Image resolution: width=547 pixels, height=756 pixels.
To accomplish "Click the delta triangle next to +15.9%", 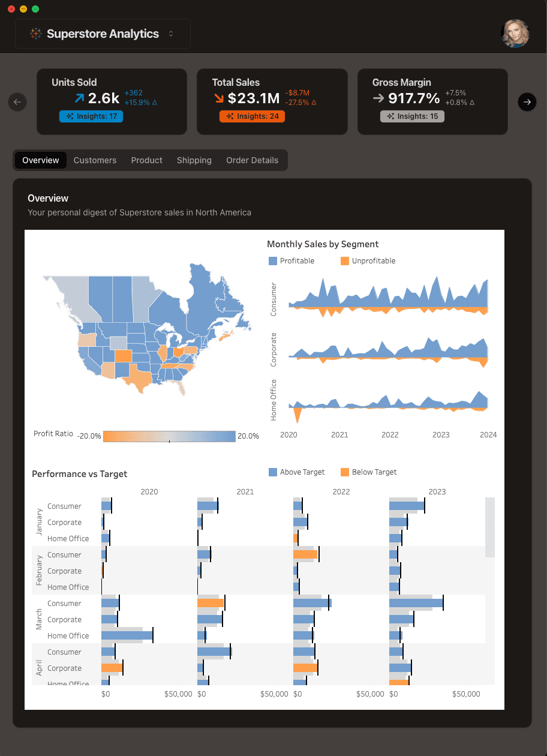I will 156,103.
